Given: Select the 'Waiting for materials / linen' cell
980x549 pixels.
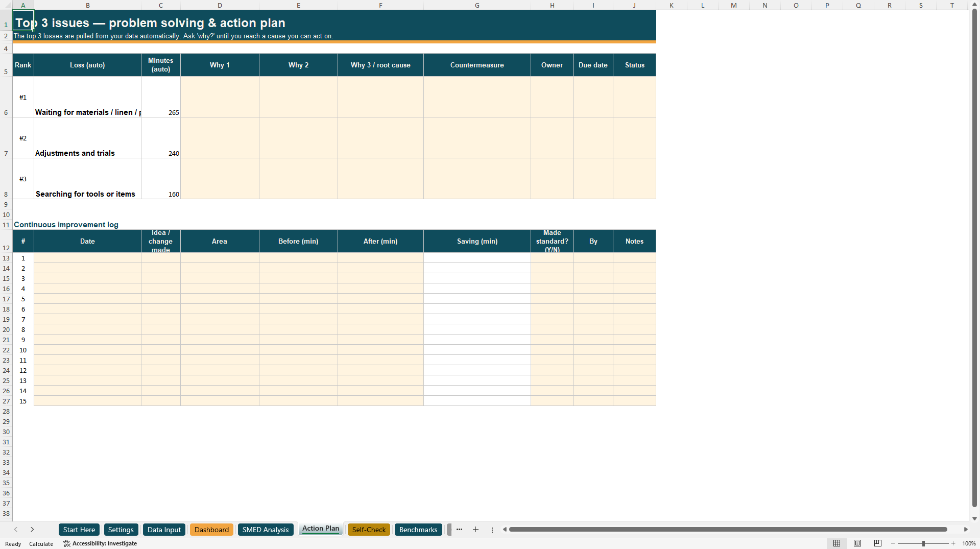Looking at the screenshot, I should point(87,97).
